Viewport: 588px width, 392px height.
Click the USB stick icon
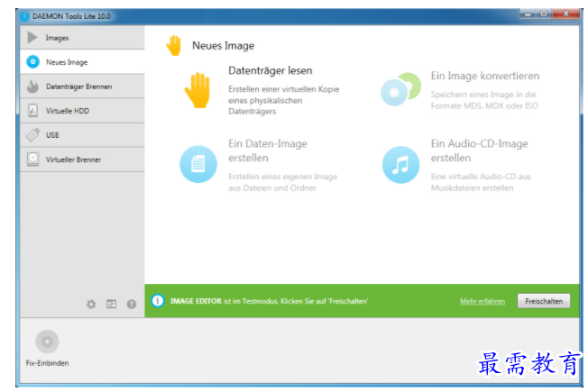[33, 135]
